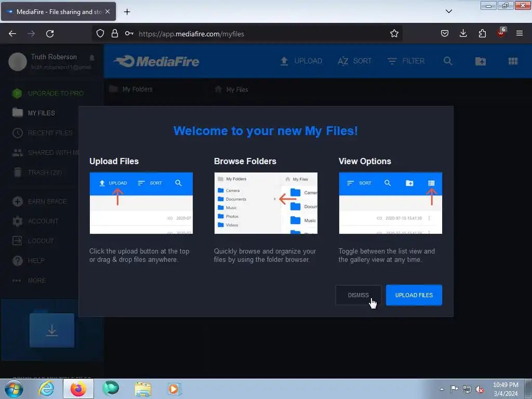Viewport: 532px width, 399px height.
Task: Click the uBlock Origin extension icon
Action: pyautogui.click(x=501, y=33)
